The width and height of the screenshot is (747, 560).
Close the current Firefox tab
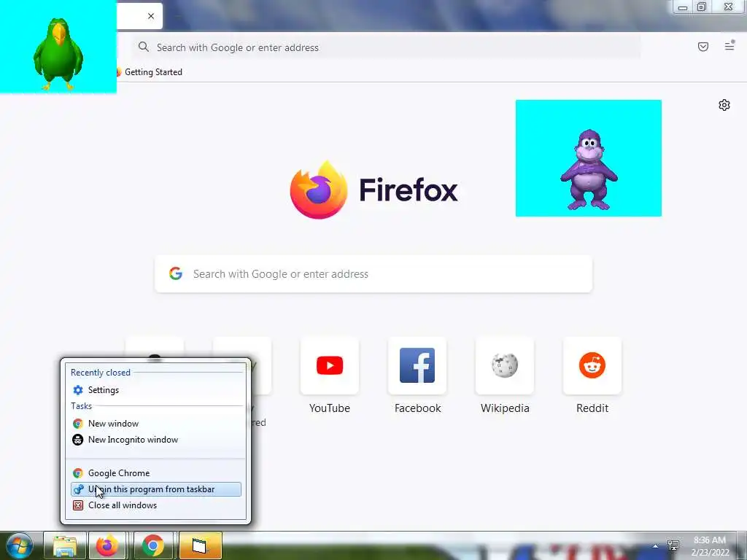151,16
